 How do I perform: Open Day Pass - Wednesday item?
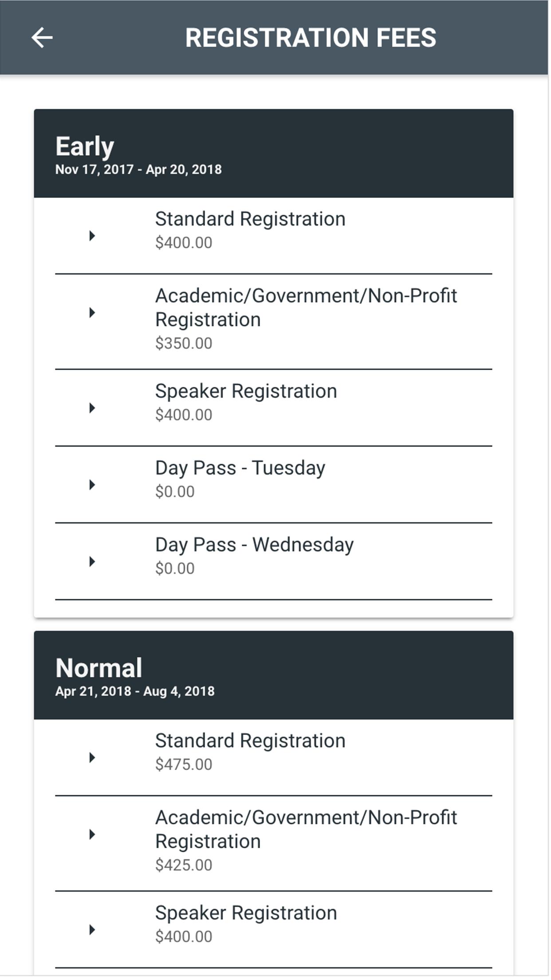254,556
